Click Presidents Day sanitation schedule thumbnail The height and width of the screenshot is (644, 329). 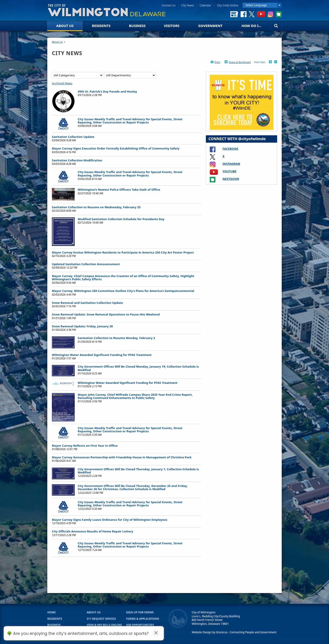63,232
